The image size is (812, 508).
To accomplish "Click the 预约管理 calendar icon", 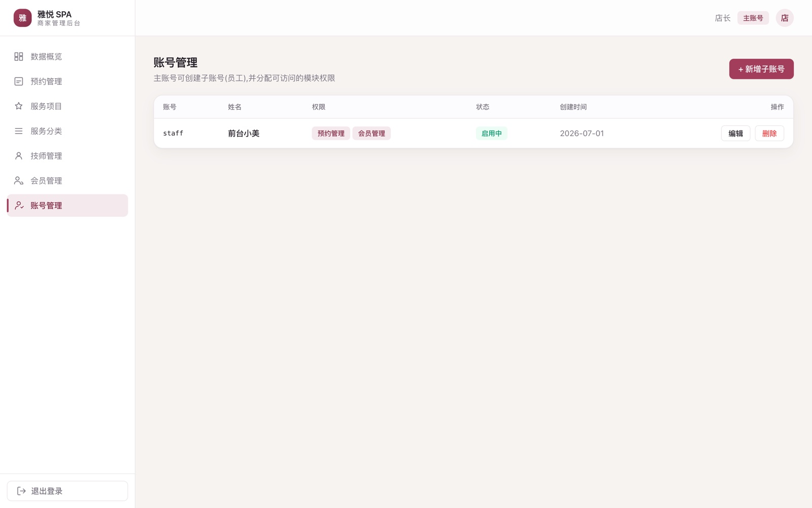I will coord(19,81).
